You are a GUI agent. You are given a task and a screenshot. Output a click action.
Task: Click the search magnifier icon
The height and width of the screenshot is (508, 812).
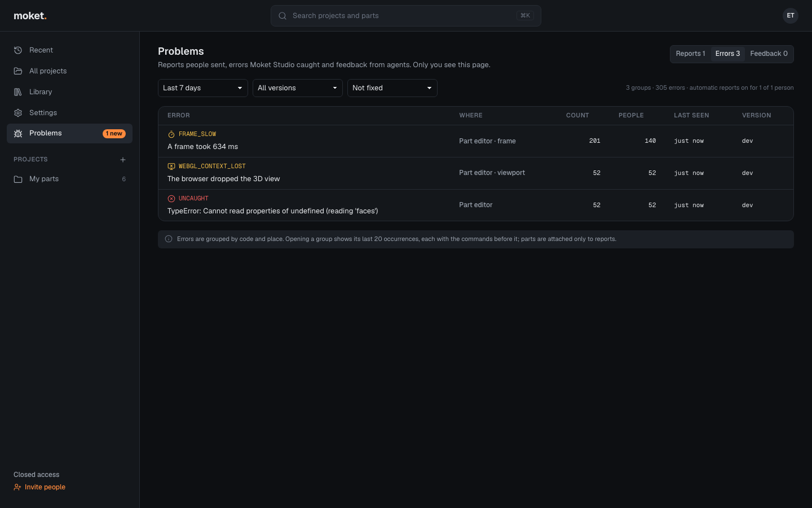pos(283,16)
